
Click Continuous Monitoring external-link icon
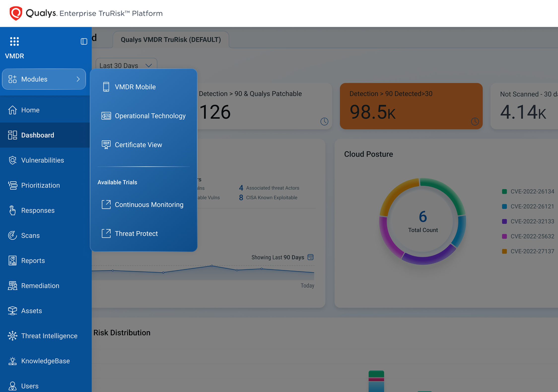(x=106, y=205)
